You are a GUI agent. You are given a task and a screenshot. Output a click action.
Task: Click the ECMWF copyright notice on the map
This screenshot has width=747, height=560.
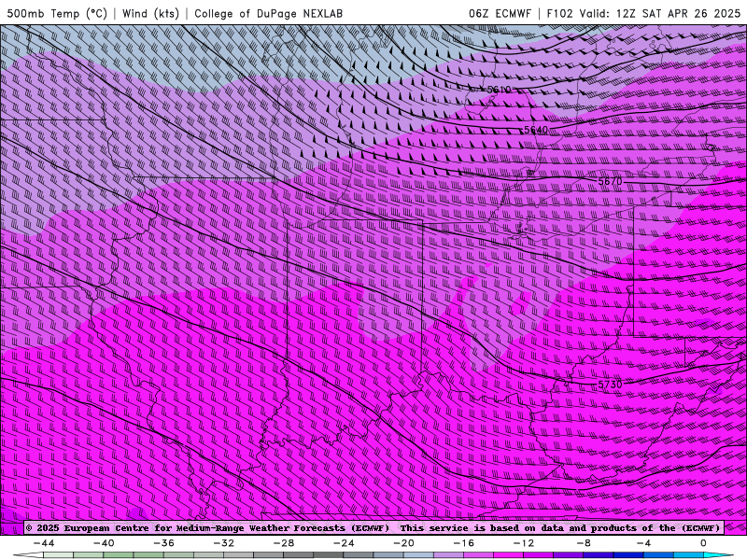click(373, 527)
